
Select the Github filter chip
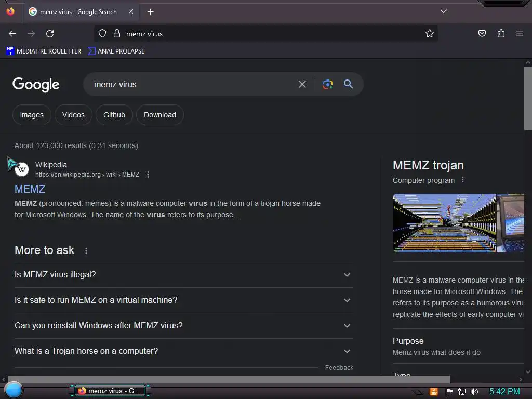tap(114, 115)
